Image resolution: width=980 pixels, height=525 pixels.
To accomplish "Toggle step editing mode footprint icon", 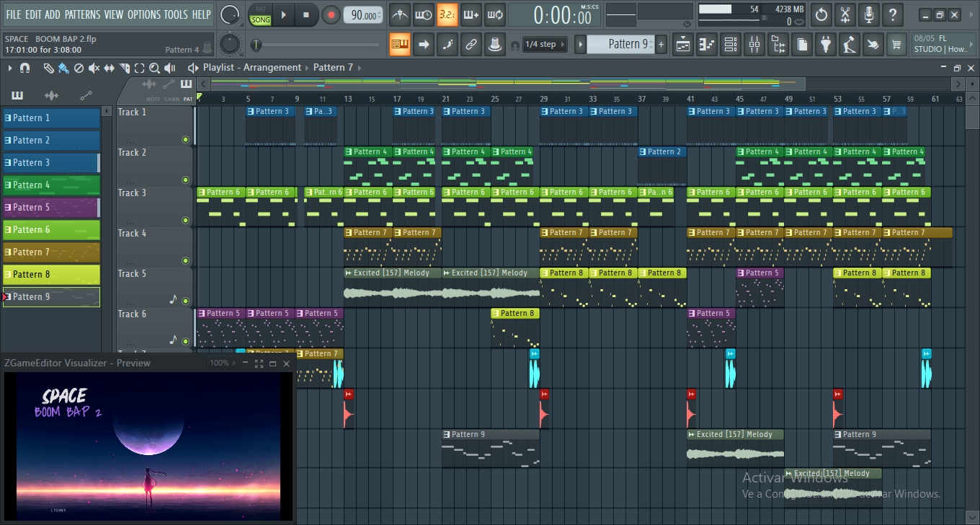I will (447, 45).
